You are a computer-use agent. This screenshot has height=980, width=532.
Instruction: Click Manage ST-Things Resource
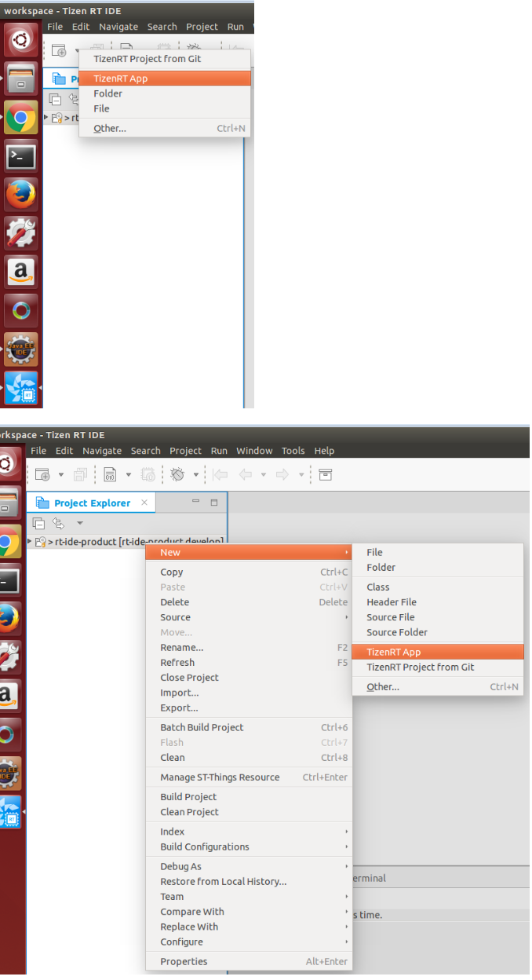(220, 777)
